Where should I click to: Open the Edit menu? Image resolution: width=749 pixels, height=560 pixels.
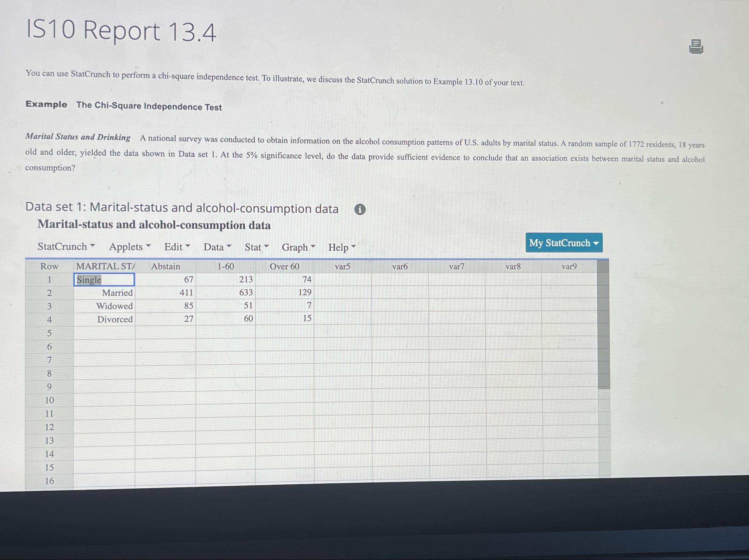click(177, 247)
